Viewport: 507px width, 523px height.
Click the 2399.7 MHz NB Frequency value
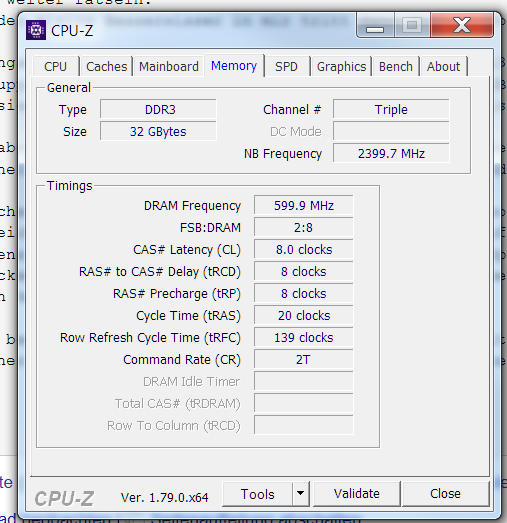[x=391, y=153]
